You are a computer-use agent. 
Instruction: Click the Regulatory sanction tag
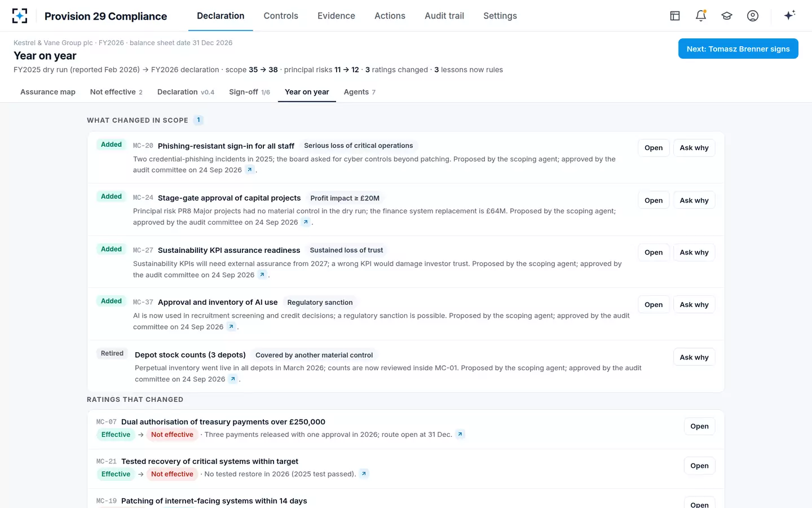tap(320, 303)
